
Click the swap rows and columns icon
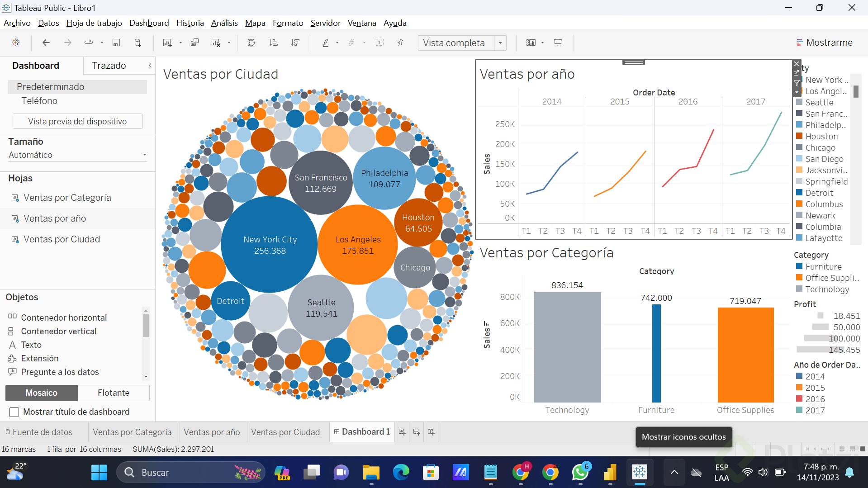coord(251,43)
